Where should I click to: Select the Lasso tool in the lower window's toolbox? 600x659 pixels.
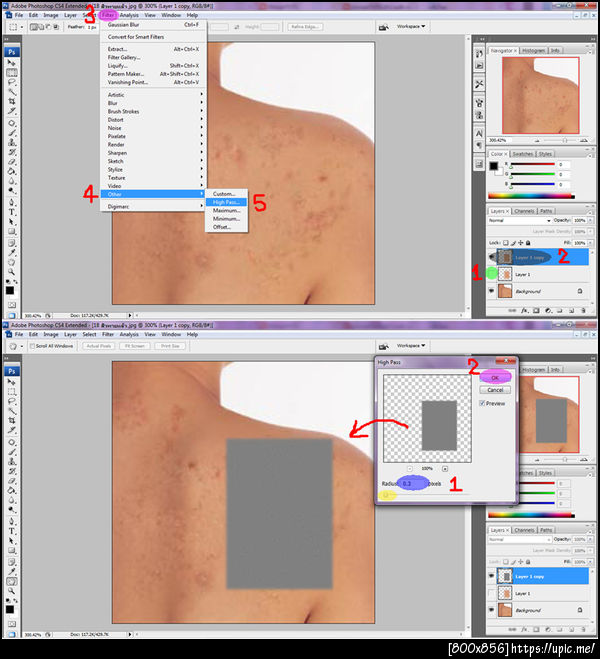[x=11, y=401]
